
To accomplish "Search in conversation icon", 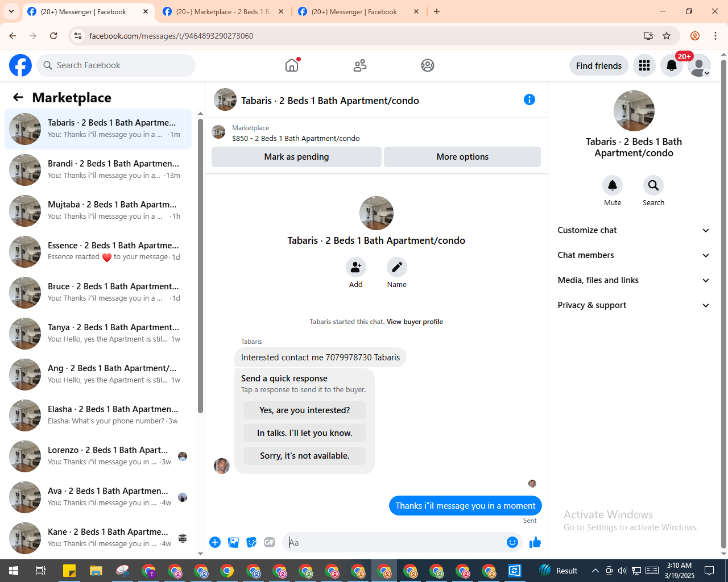I will [x=653, y=185].
